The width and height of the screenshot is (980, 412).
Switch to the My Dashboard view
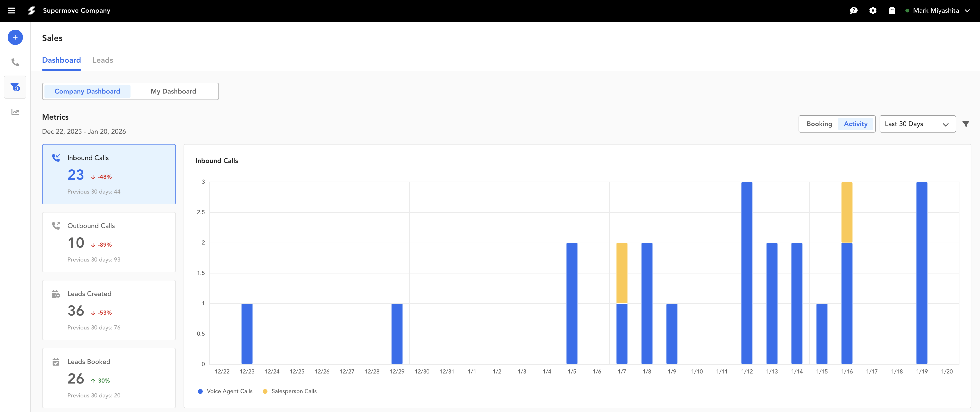(x=174, y=91)
